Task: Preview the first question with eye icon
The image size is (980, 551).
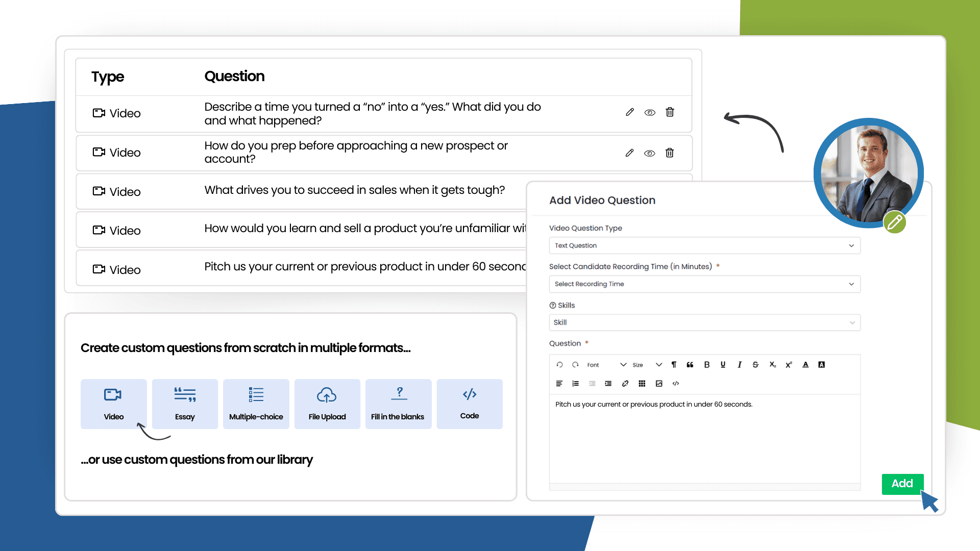Action: click(650, 113)
